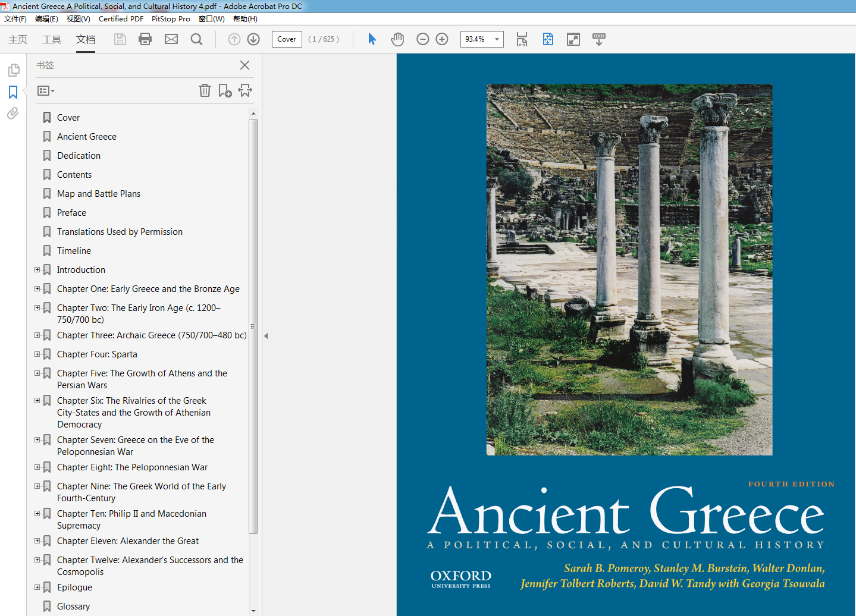Open the Certified PDF menu
Image resolution: width=856 pixels, height=616 pixels.
tap(121, 19)
